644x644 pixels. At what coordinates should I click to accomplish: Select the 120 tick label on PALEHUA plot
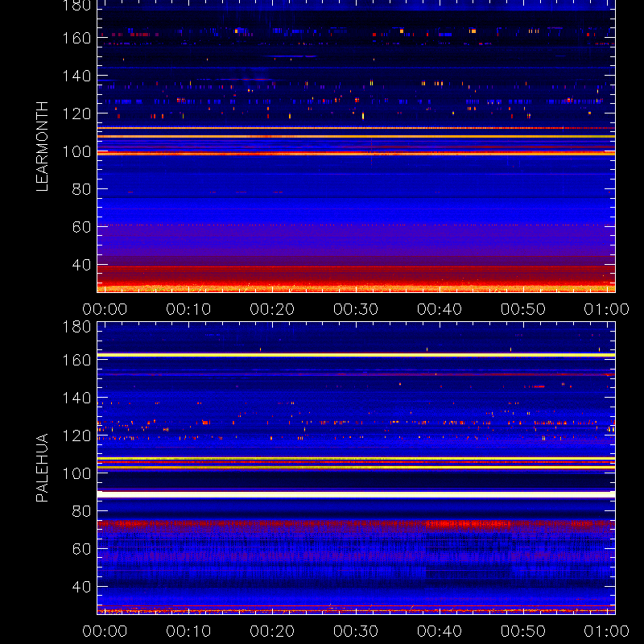76,436
